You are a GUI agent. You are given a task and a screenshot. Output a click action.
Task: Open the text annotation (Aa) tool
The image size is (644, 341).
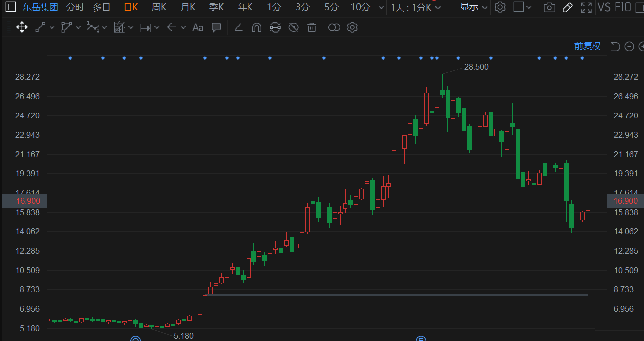tap(198, 27)
